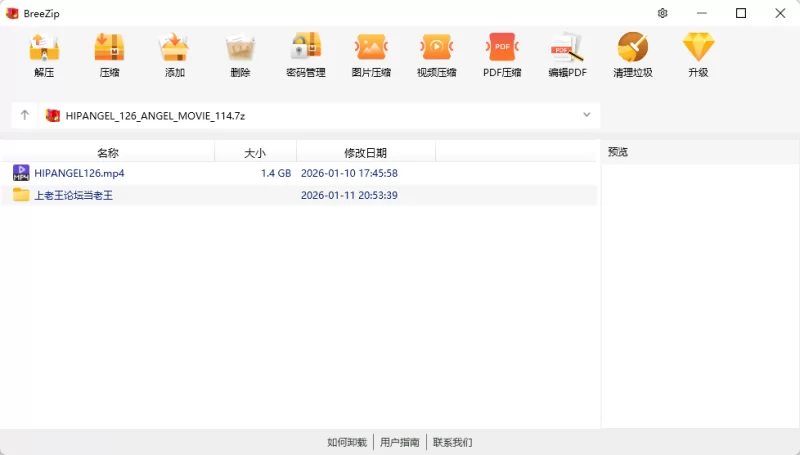Click the 1.4 GB size cell
This screenshot has width=800, height=455.
[276, 173]
